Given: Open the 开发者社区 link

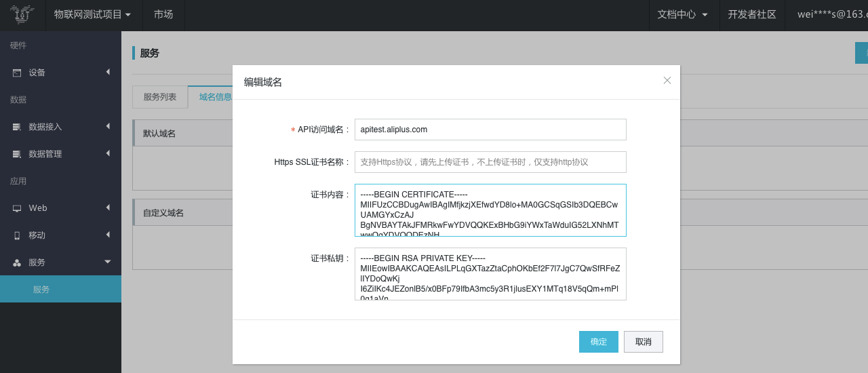Looking at the screenshot, I should tap(752, 14).
